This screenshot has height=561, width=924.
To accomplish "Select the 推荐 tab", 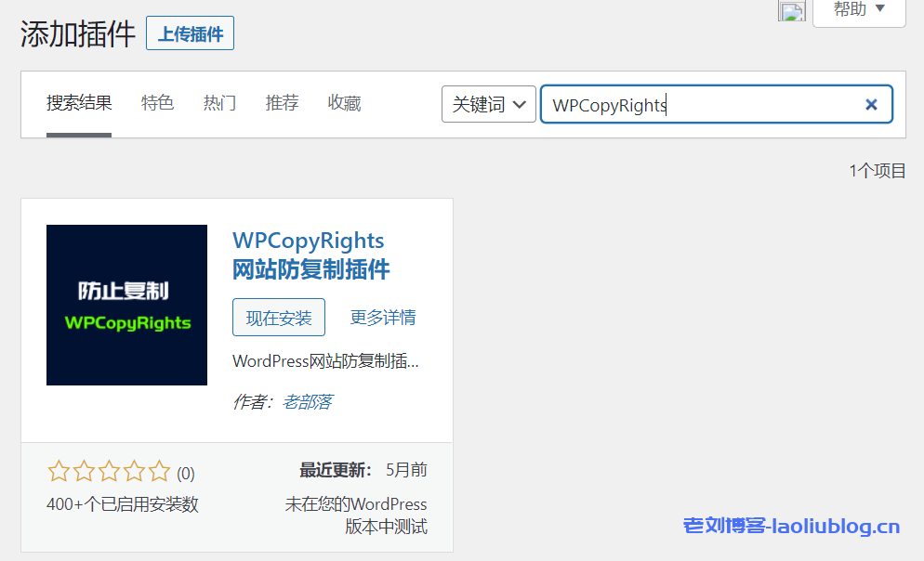I will (x=282, y=103).
